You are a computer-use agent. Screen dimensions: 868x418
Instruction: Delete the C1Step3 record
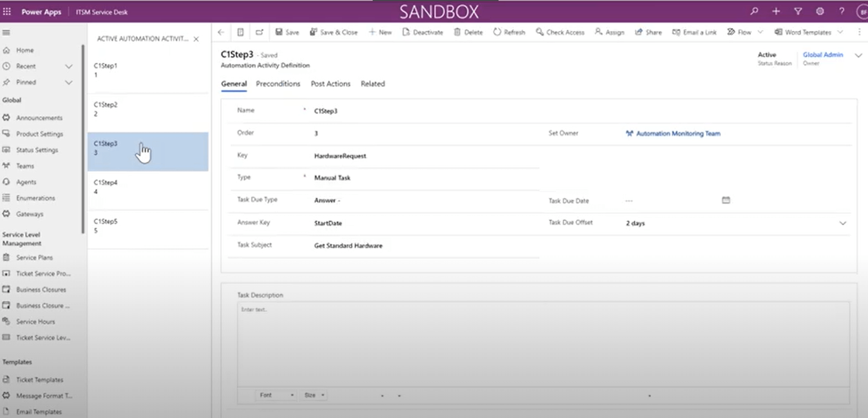pos(468,32)
